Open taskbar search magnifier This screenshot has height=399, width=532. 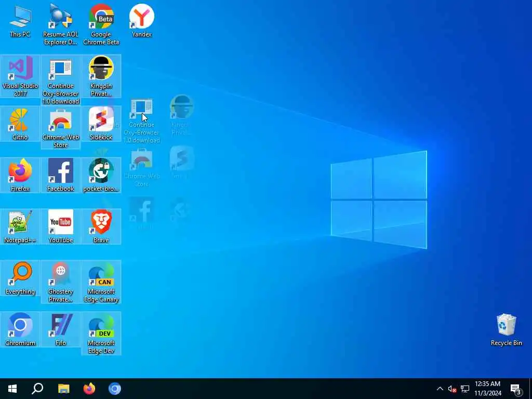point(37,389)
